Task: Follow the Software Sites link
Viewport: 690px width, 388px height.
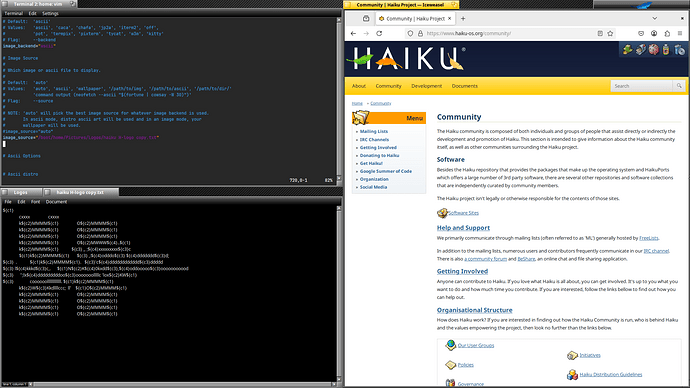Action: 463,213
